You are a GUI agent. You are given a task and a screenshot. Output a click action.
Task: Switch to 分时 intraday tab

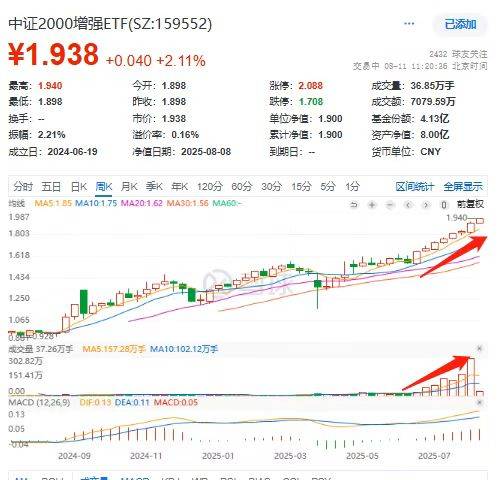[x=23, y=187]
